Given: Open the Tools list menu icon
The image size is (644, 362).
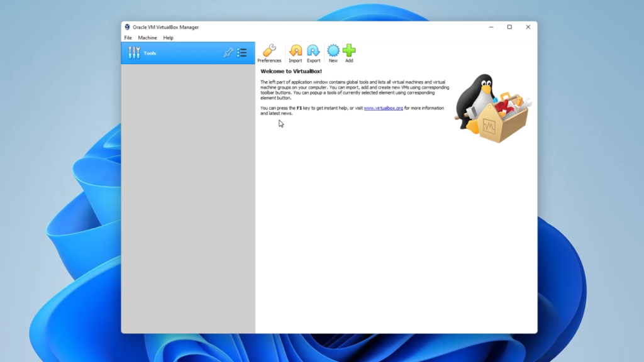Looking at the screenshot, I should point(242,53).
